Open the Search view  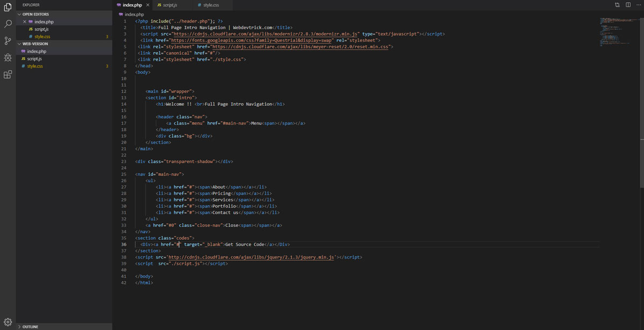click(8, 24)
